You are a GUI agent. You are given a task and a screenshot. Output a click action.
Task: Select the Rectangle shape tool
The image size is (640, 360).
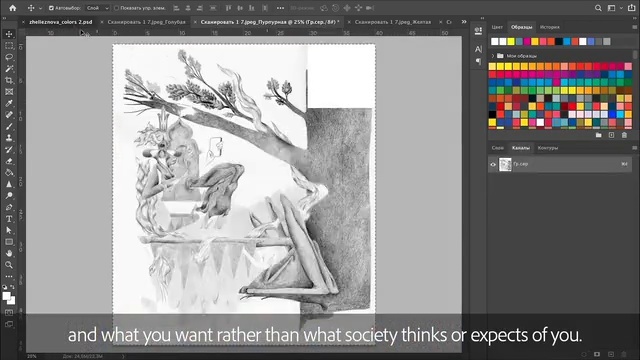pyautogui.click(x=9, y=242)
